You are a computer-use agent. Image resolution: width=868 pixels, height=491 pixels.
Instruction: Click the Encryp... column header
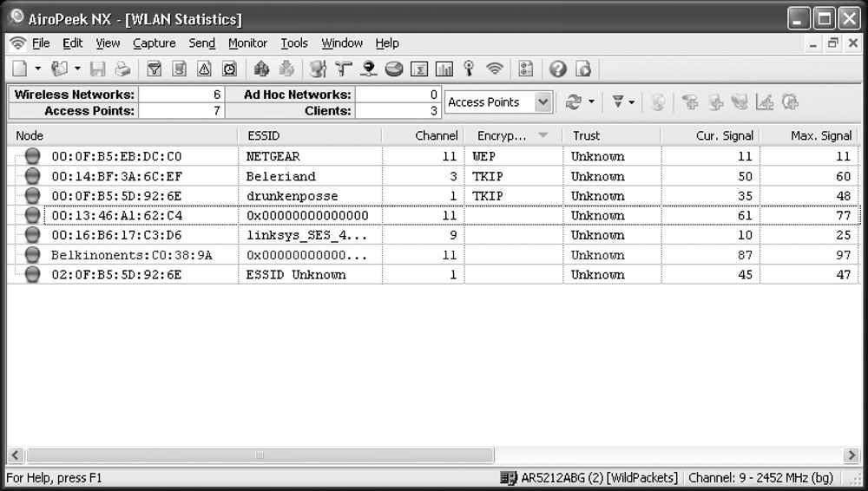coord(513,135)
